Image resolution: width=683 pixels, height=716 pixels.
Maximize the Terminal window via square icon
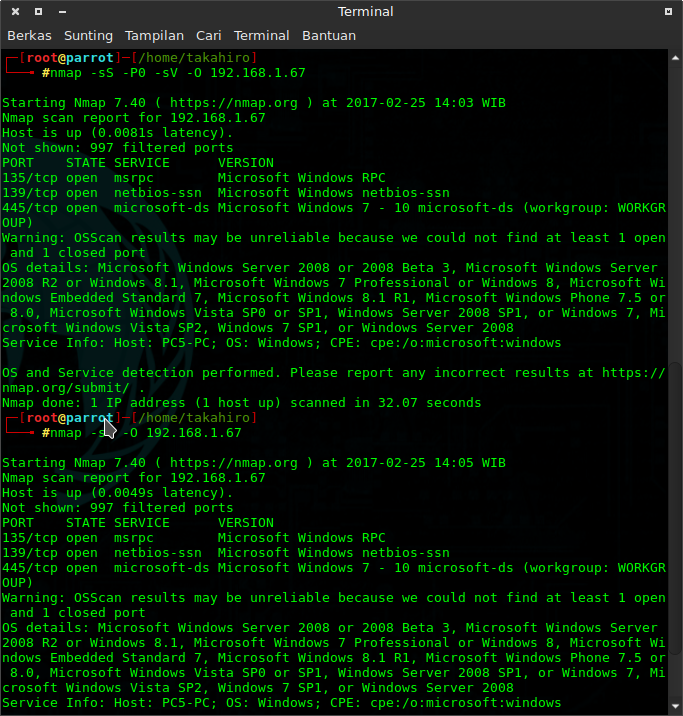point(39,11)
